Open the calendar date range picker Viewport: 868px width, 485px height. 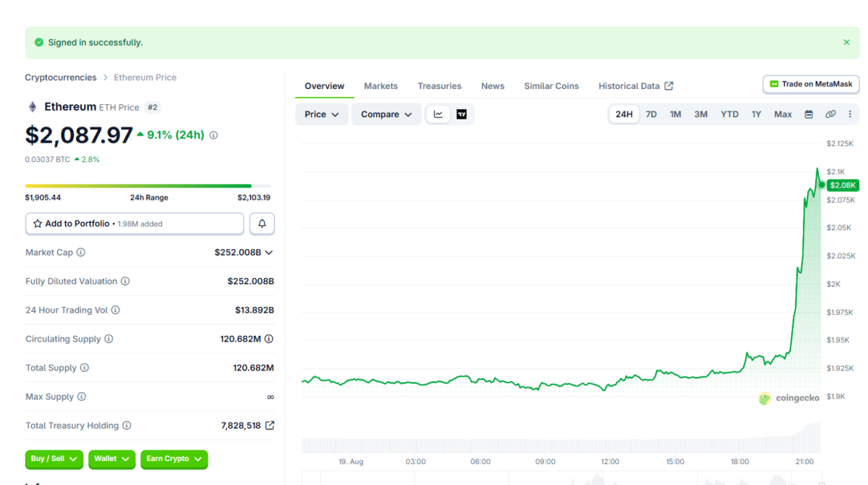[809, 114]
